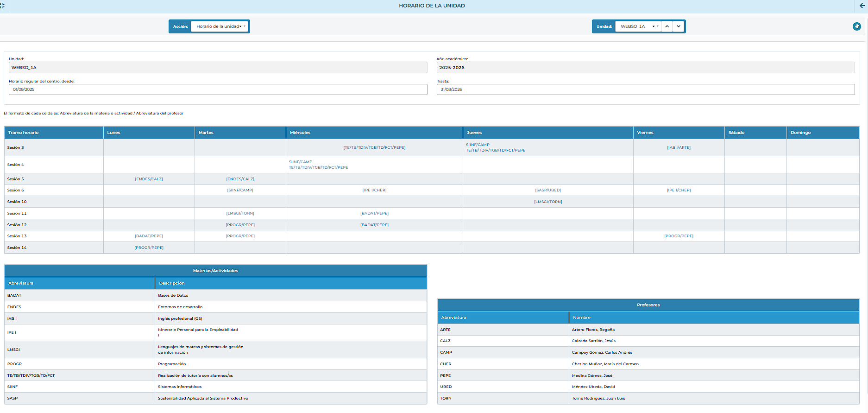
Task: Click LMSGI/TORN entry in Sesión 10
Action: point(548,202)
